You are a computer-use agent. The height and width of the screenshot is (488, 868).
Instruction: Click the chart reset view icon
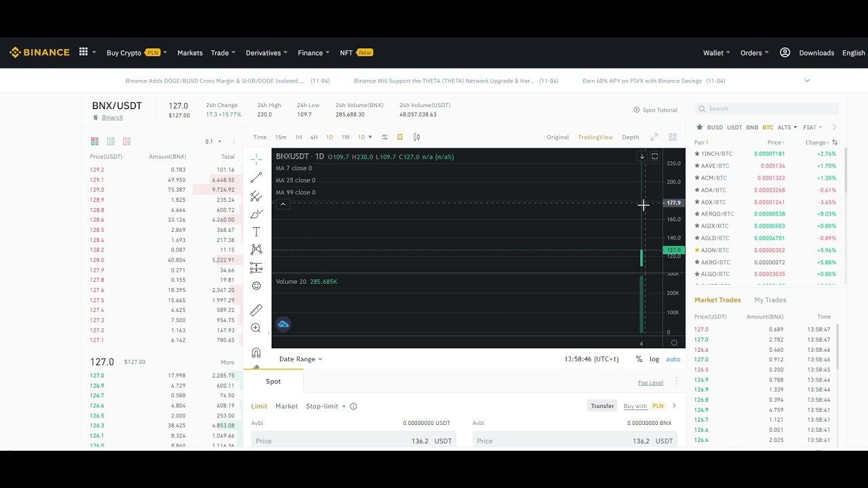[654, 157]
